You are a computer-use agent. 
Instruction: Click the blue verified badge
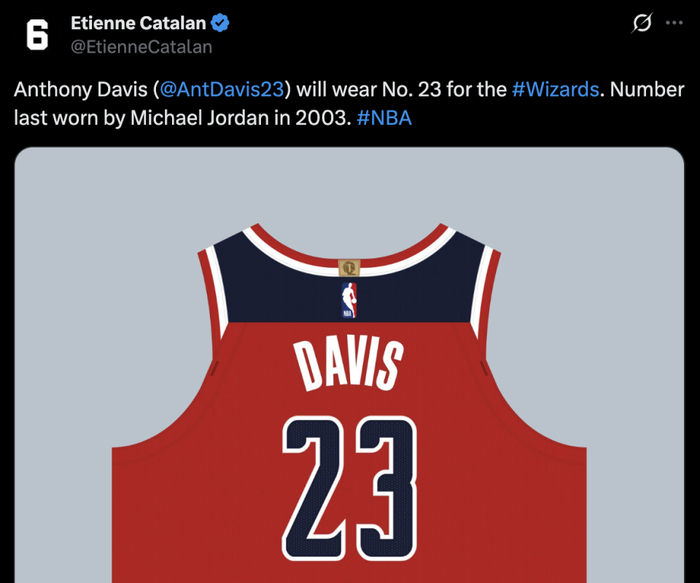pos(220,23)
